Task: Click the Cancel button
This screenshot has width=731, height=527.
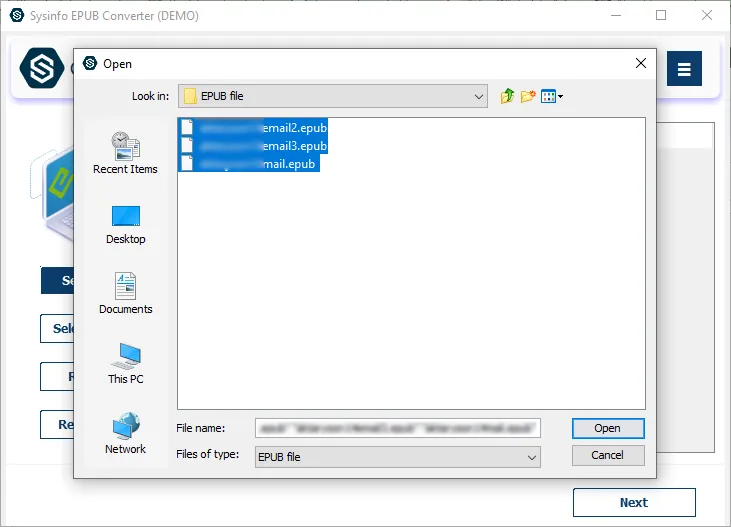Action: click(x=608, y=455)
